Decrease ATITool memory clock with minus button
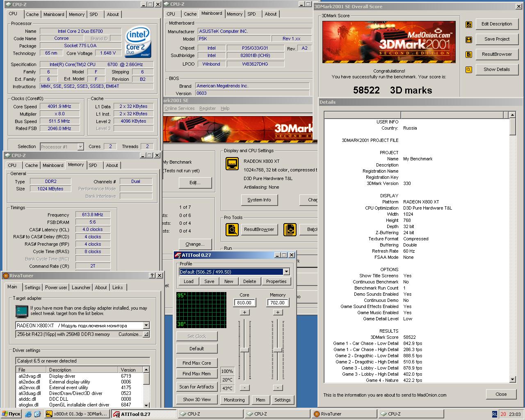The height and width of the screenshot is (420, 525). [278, 388]
